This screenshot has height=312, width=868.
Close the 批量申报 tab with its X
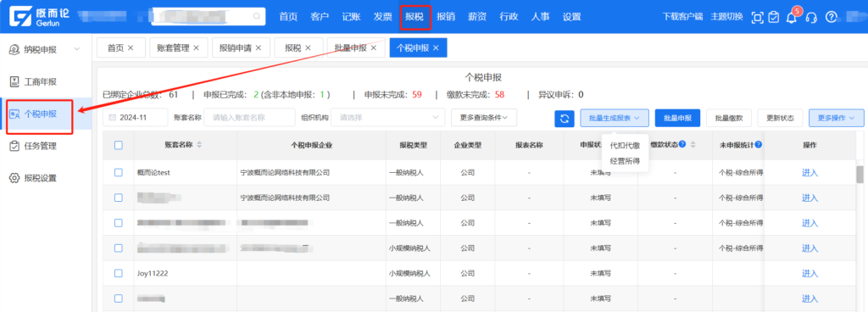pyautogui.click(x=374, y=48)
